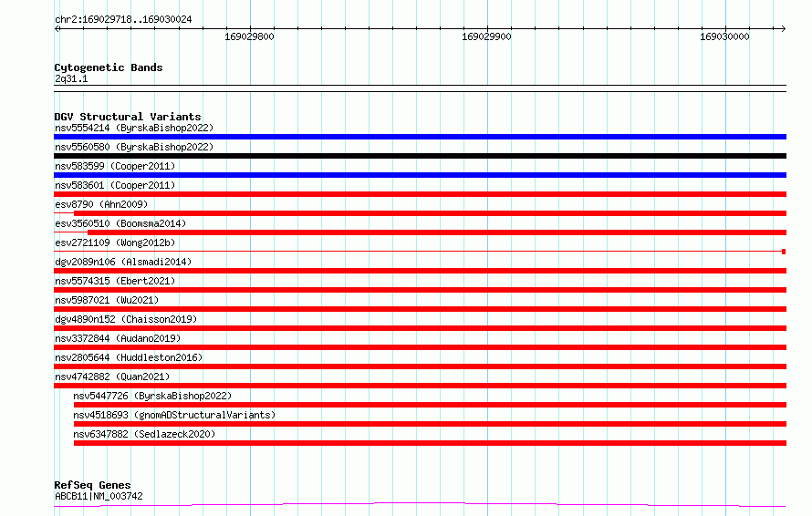Click the red bar of nsv3372844
812x516 pixels.
(x=420, y=347)
